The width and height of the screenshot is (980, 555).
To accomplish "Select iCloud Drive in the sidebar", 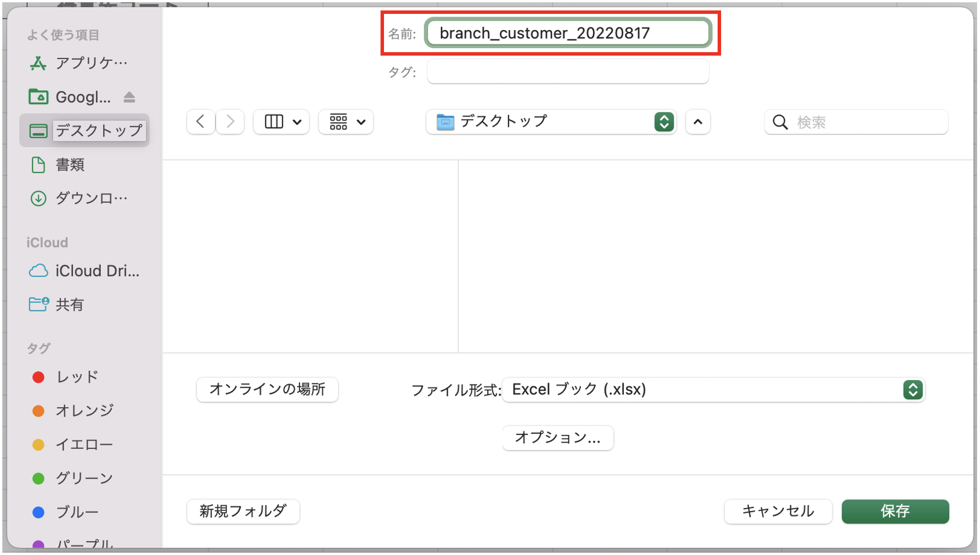I will (85, 271).
